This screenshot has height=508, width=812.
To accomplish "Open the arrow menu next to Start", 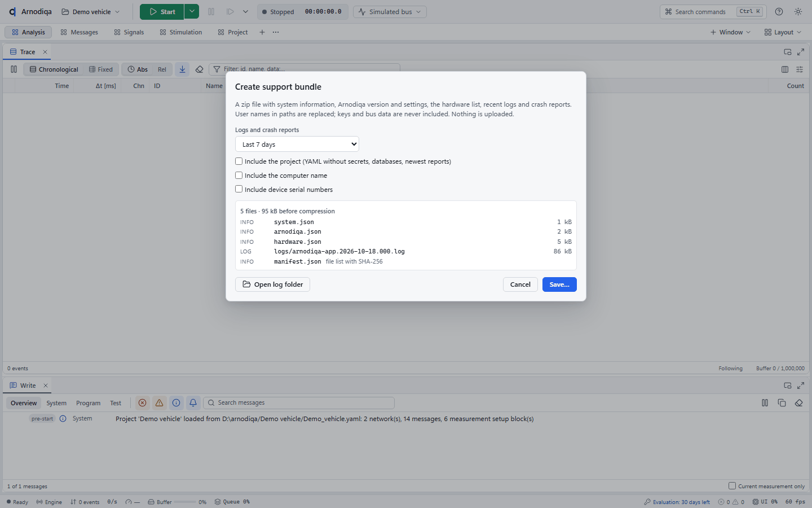I will (192, 12).
